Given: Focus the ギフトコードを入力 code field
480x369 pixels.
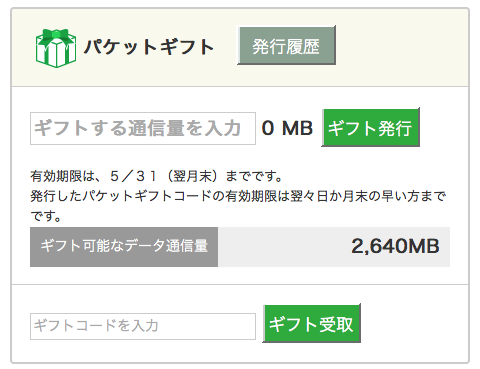Looking at the screenshot, I should [x=143, y=326].
